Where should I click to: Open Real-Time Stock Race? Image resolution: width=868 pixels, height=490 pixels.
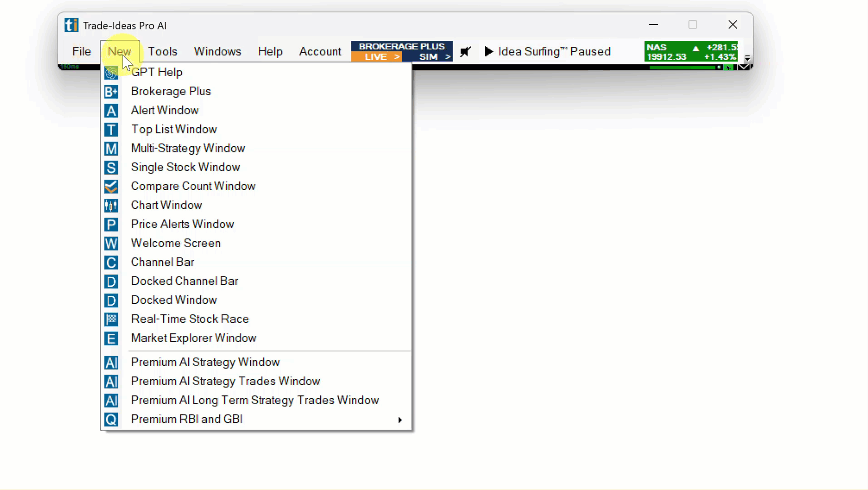256,319
